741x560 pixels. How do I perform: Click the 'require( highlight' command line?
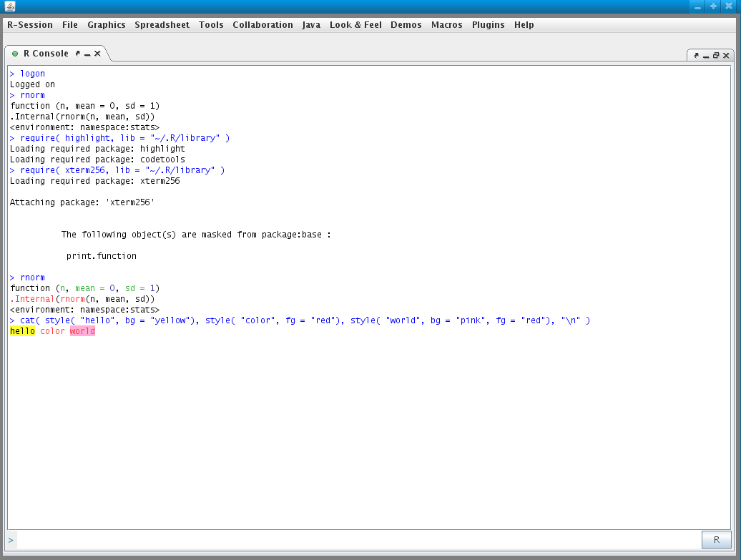tap(119, 138)
